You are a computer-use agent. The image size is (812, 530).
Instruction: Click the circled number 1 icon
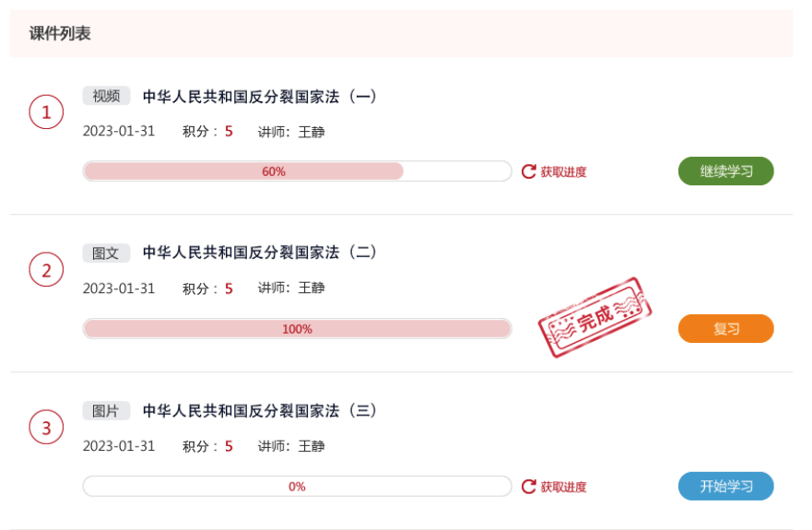(x=46, y=112)
